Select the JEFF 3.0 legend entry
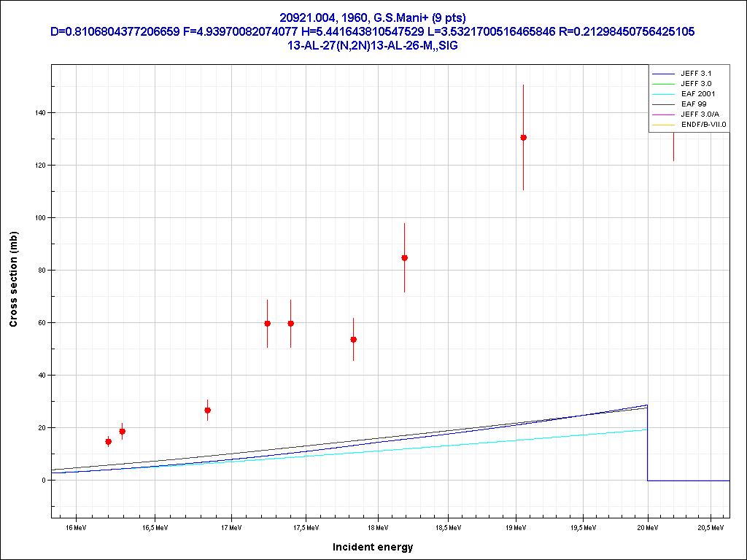This screenshot has height=560, width=747. 696,84
